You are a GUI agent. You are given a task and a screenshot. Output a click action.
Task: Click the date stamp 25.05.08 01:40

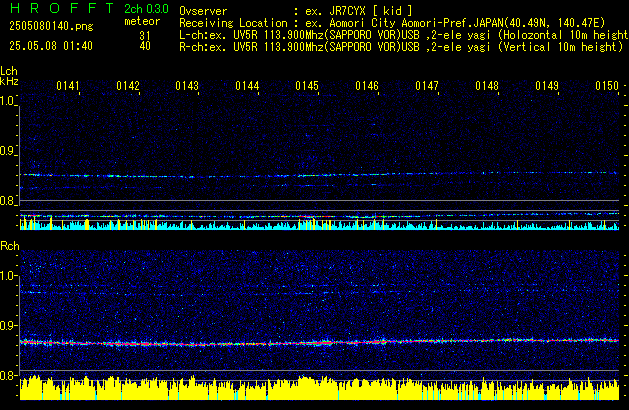click(51, 46)
